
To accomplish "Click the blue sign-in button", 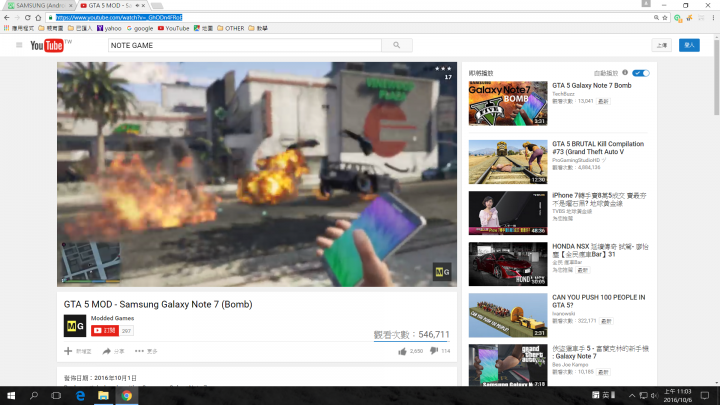I will [689, 45].
